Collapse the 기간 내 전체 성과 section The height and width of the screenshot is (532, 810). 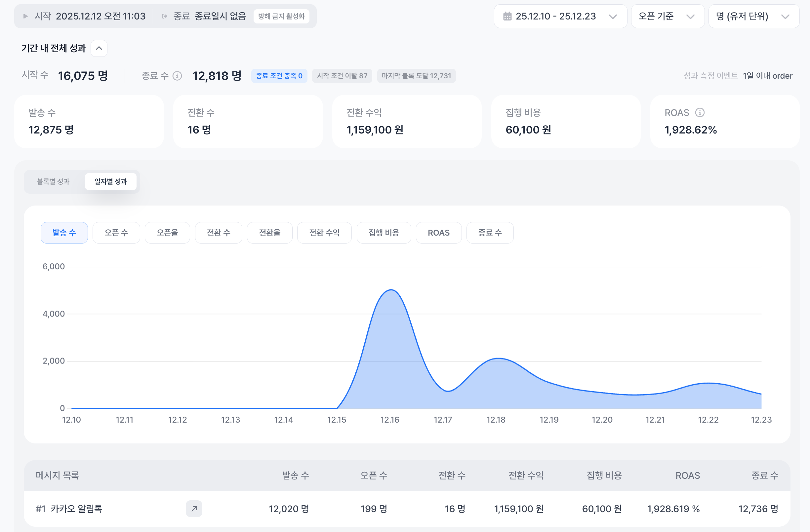99,48
